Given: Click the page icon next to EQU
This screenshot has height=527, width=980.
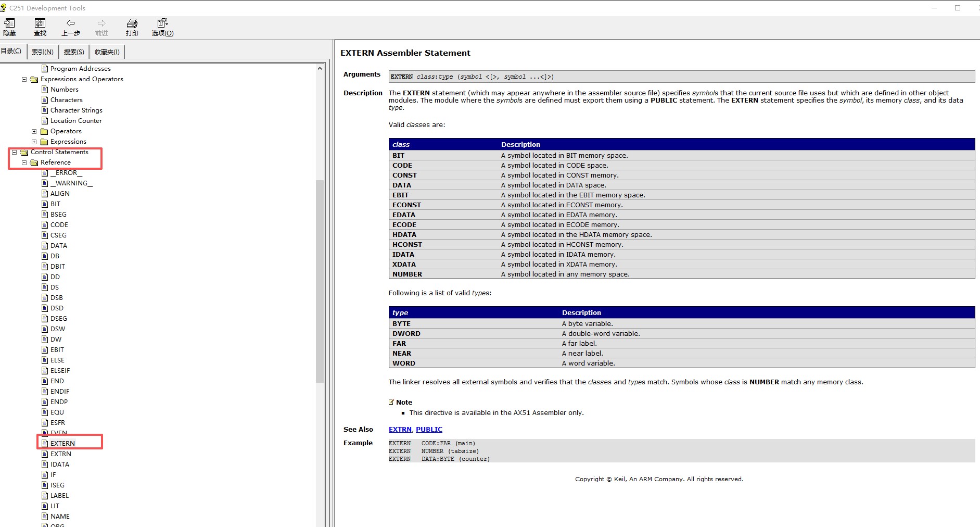Looking at the screenshot, I should (x=45, y=412).
